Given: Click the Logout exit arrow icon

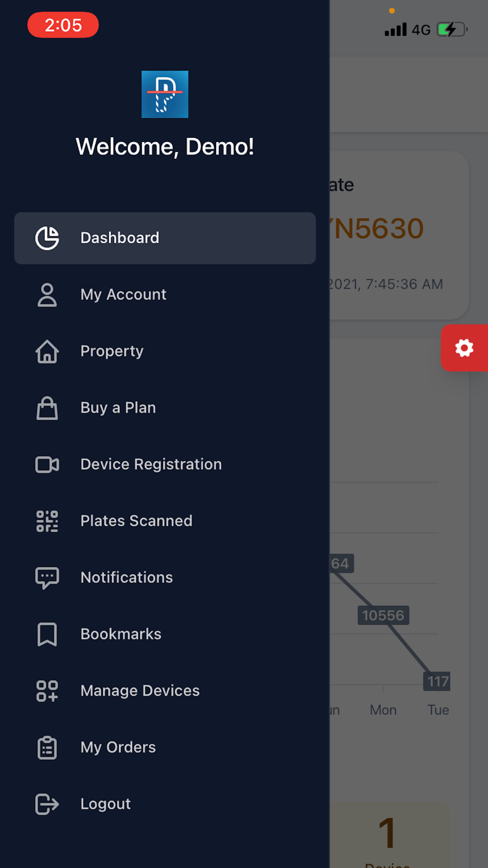Looking at the screenshot, I should 47,805.
